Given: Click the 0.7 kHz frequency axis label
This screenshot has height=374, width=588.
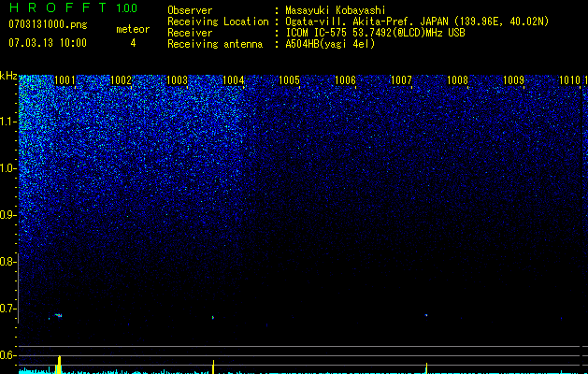Looking at the screenshot, I should click(x=7, y=309).
